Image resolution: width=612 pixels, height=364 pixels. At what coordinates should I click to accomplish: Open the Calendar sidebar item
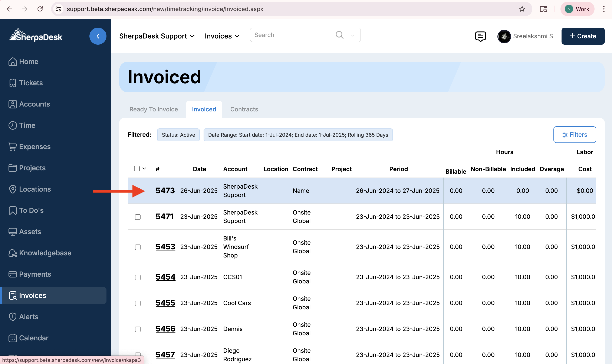tap(34, 338)
